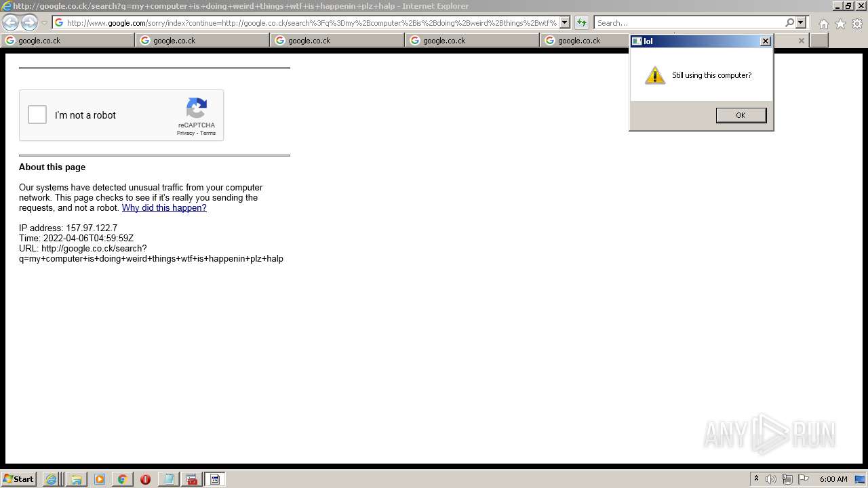
Task: Click the About this page heading
Action: [x=52, y=167]
